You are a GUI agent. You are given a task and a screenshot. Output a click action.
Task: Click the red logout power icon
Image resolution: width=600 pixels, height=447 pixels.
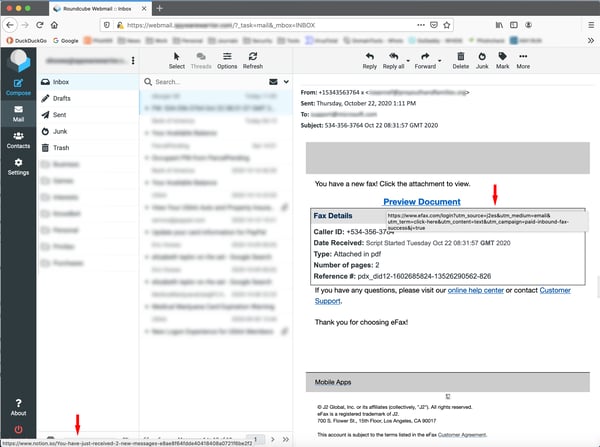click(x=18, y=430)
